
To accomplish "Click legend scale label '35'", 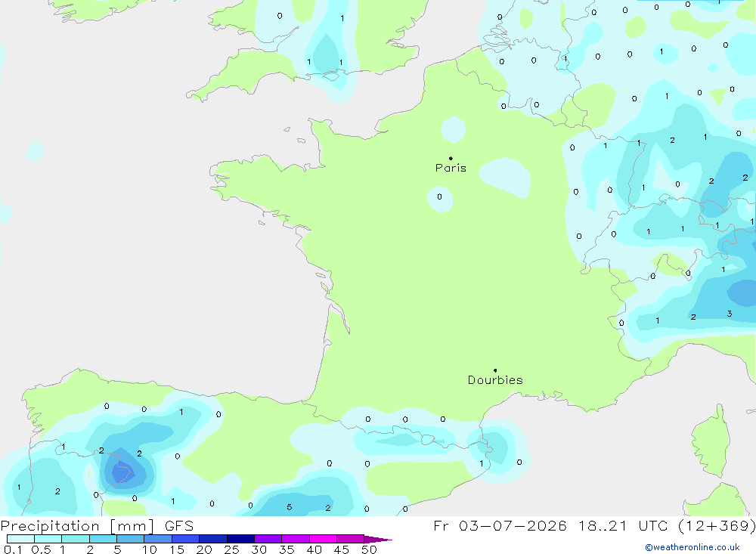I will [287, 549].
